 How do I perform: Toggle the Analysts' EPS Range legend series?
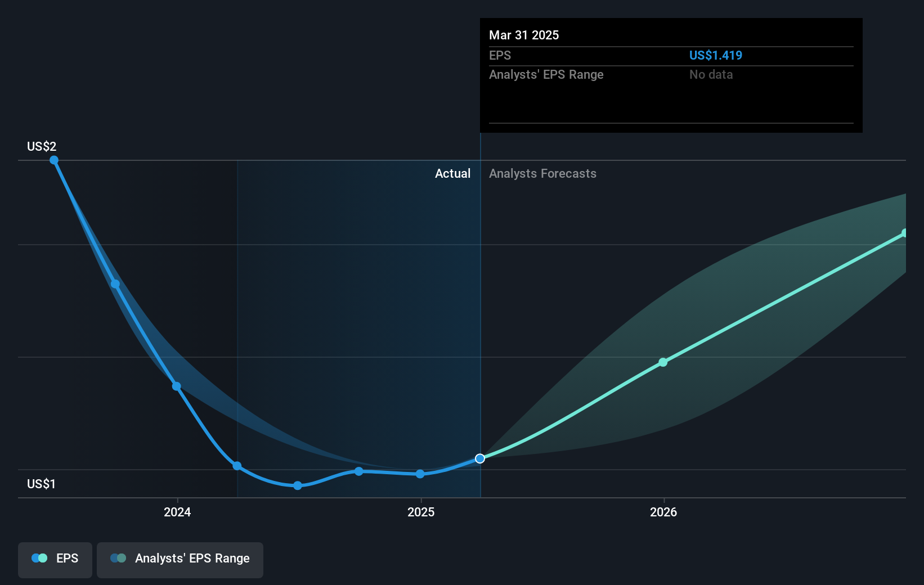[x=180, y=560]
